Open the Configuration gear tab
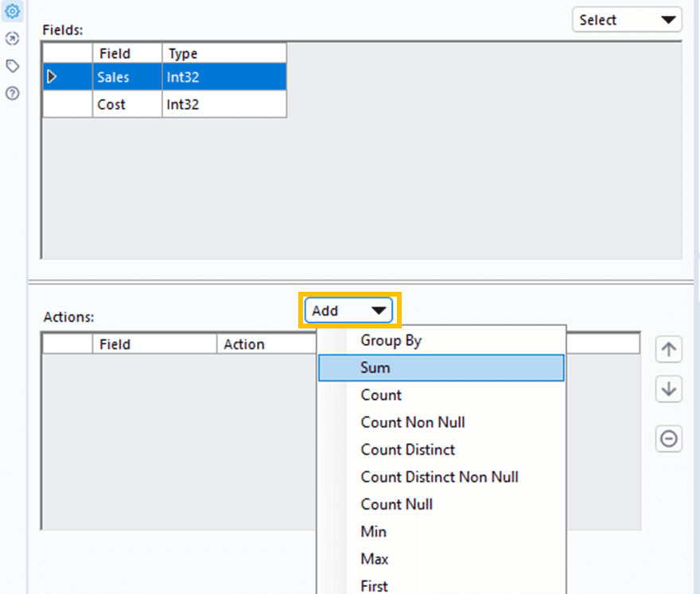The width and height of the screenshot is (700, 594). tap(13, 11)
